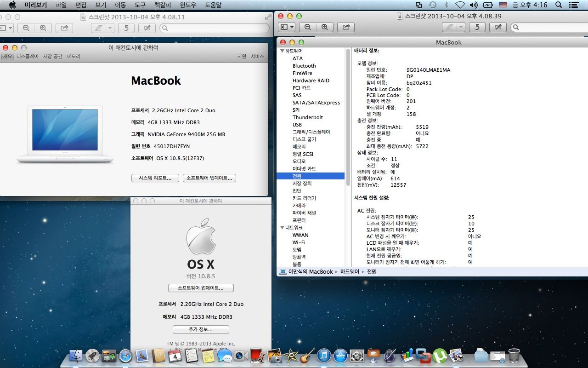Collapse the 하드웨어 tree section
The image size is (588, 368).
pyautogui.click(x=282, y=51)
